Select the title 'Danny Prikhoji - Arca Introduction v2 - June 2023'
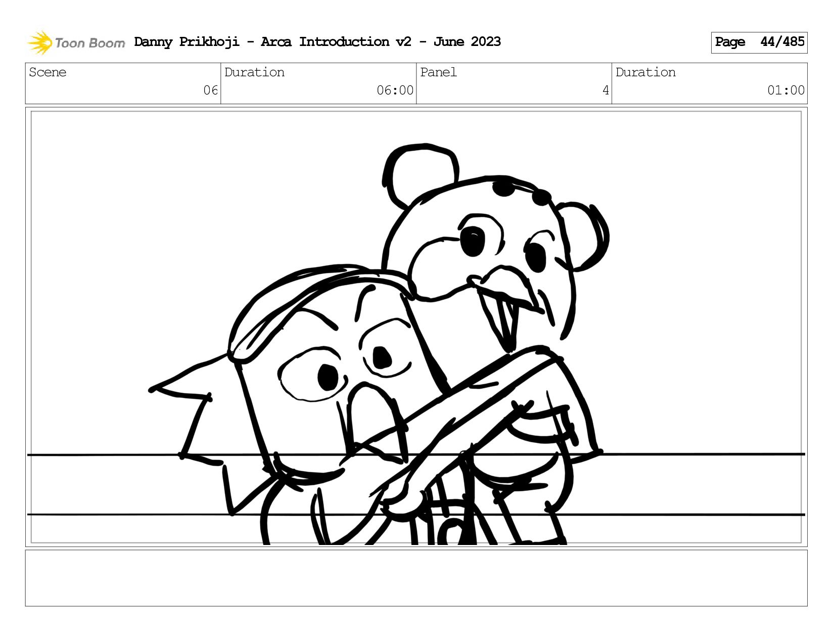 click(x=317, y=42)
